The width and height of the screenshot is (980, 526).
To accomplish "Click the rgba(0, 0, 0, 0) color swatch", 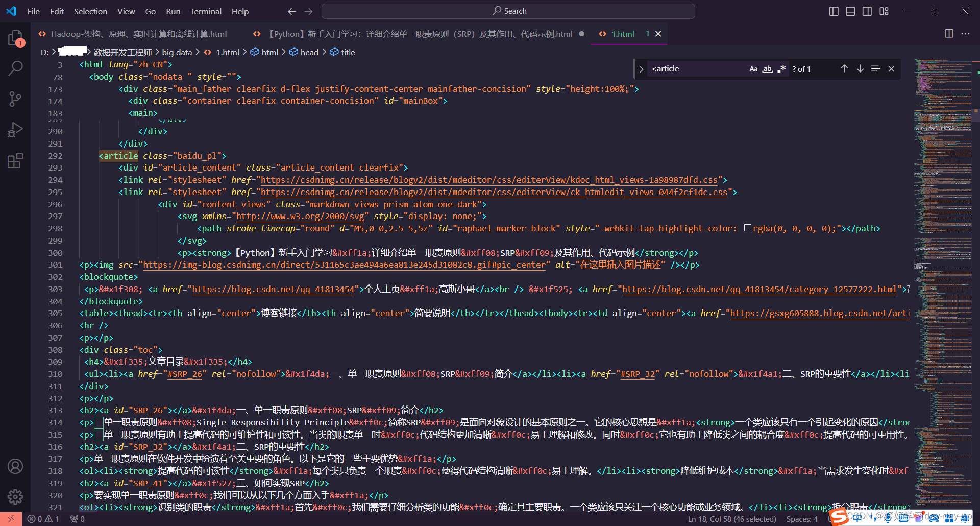I will pos(748,228).
